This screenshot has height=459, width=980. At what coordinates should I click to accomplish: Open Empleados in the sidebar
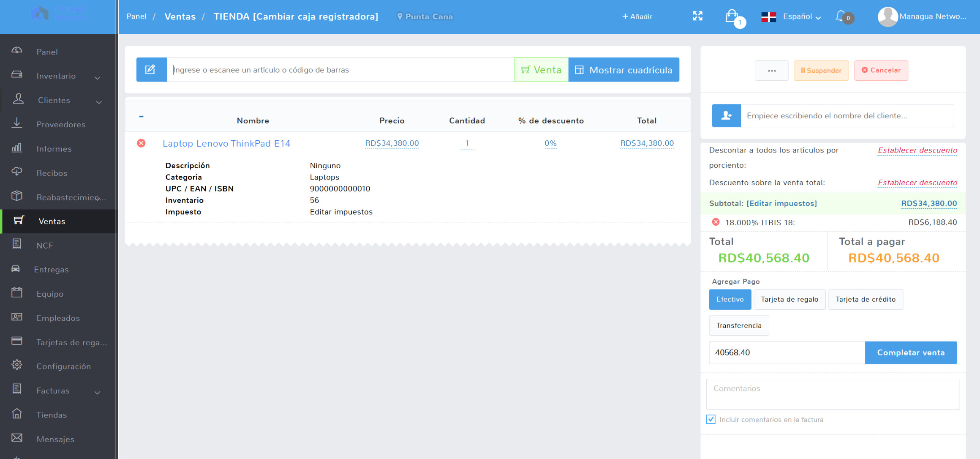point(58,318)
